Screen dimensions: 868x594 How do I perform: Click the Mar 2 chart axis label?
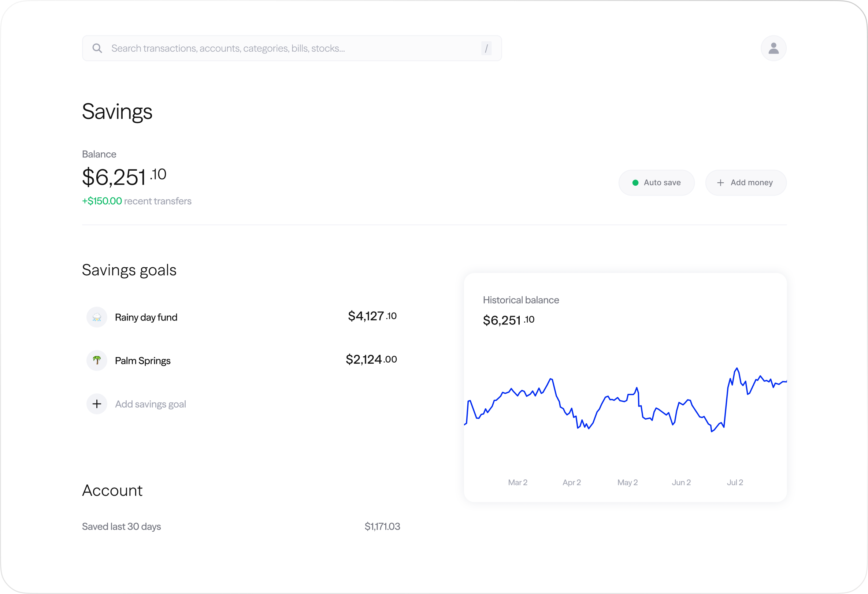click(x=517, y=482)
